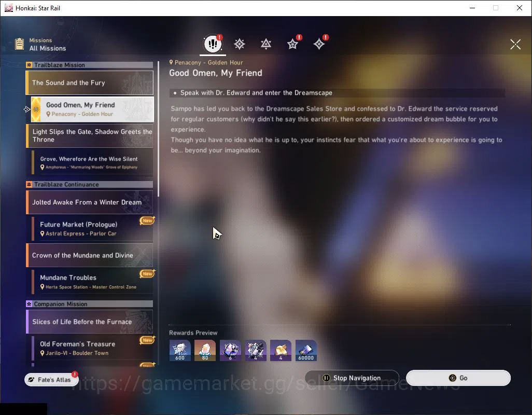Select Grove, Wherefore Are the Wise Silent

click(92, 162)
